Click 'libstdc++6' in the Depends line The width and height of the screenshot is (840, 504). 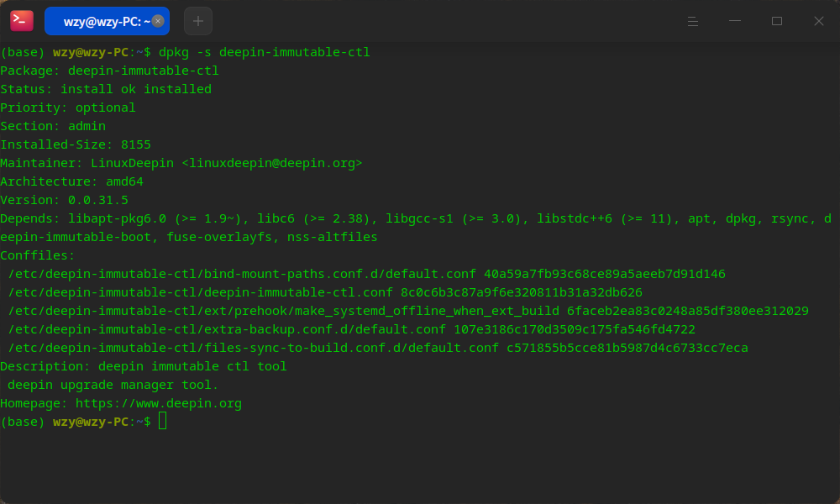pyautogui.click(x=575, y=218)
